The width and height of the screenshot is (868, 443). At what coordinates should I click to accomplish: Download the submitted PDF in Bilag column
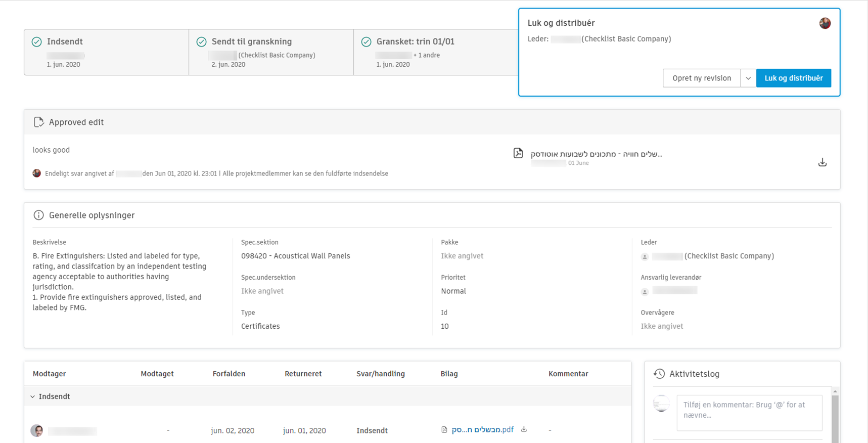524,429
